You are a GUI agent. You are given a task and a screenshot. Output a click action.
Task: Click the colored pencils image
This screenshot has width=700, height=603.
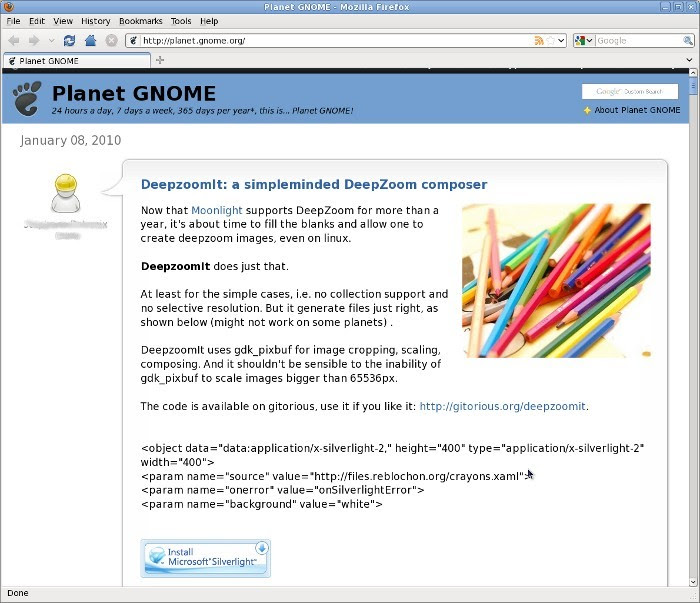(x=556, y=280)
